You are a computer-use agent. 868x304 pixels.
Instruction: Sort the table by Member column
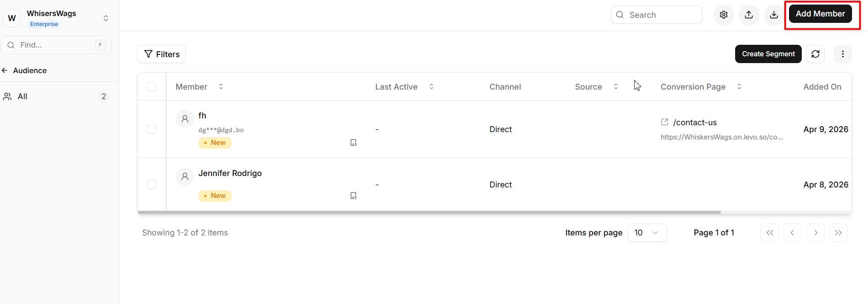click(x=221, y=86)
